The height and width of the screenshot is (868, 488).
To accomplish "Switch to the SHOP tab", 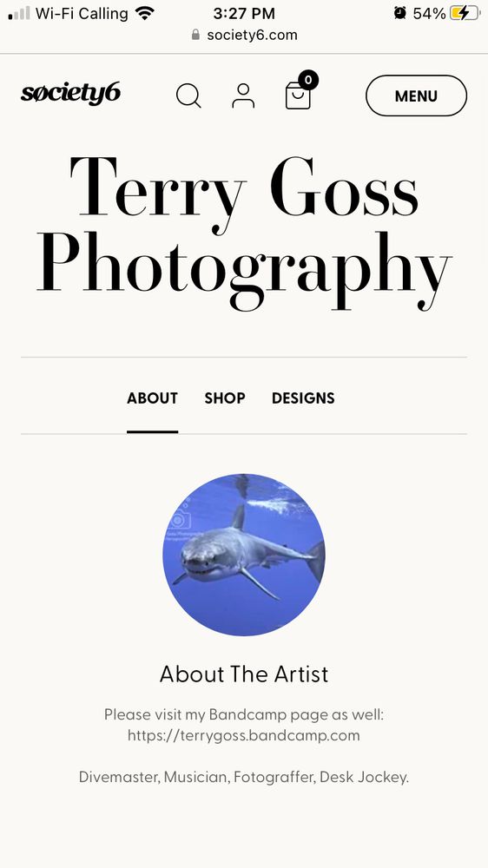I will click(225, 398).
